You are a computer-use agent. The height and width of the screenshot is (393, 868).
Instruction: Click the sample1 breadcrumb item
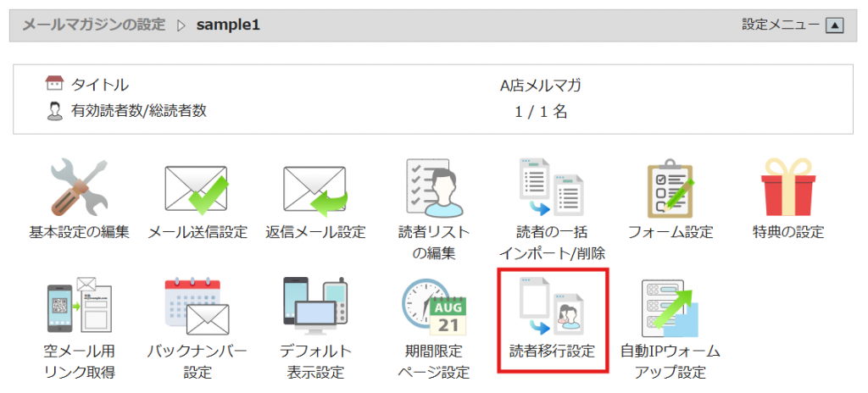tap(227, 25)
